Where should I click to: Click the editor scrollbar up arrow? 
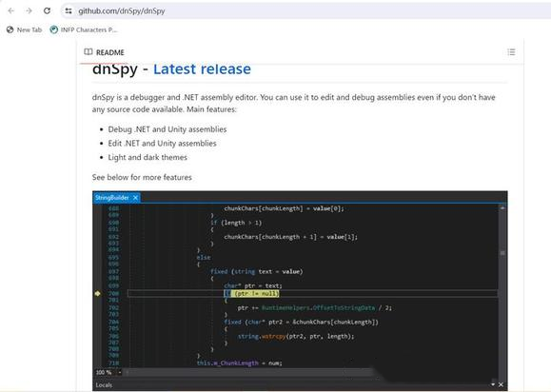(502, 208)
